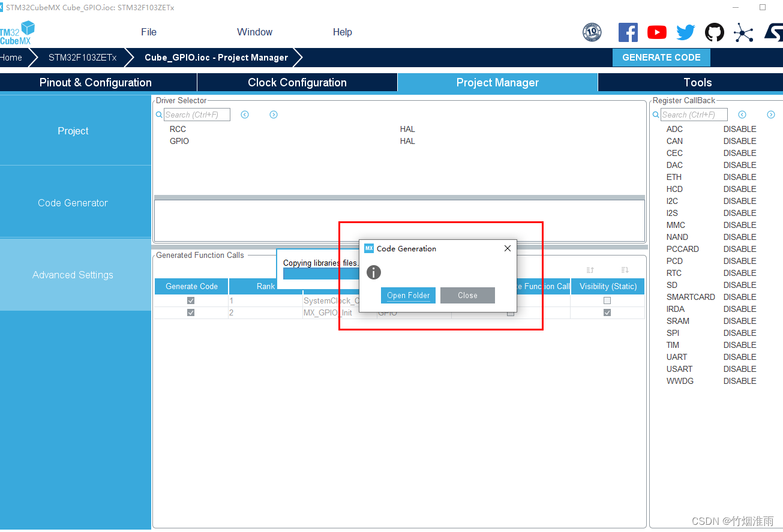Switch to Pinout & Configuration tab
The image size is (783, 532).
pyautogui.click(x=98, y=83)
